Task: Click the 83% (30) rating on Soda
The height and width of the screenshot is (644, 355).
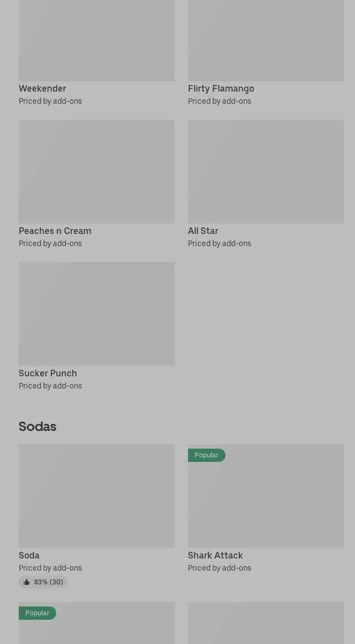Action: (x=49, y=582)
